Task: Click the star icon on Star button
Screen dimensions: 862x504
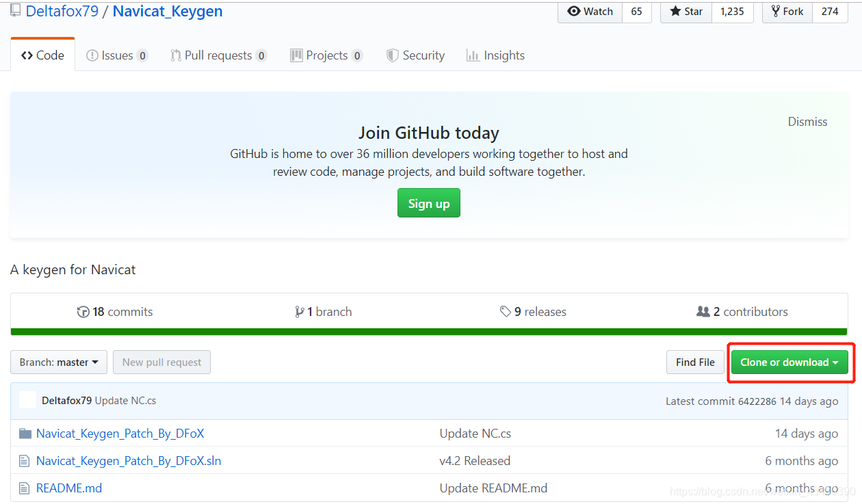Action: [x=675, y=12]
